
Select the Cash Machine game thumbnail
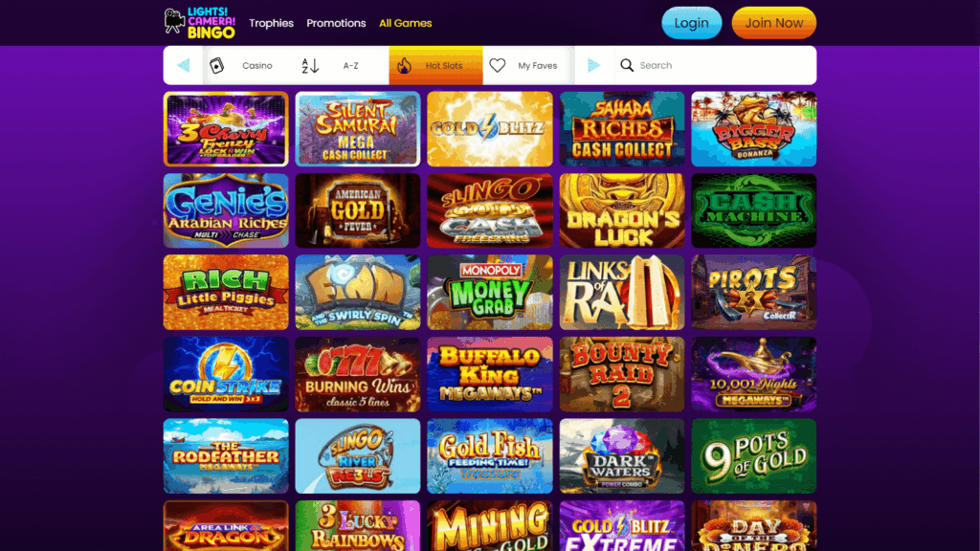pos(754,211)
